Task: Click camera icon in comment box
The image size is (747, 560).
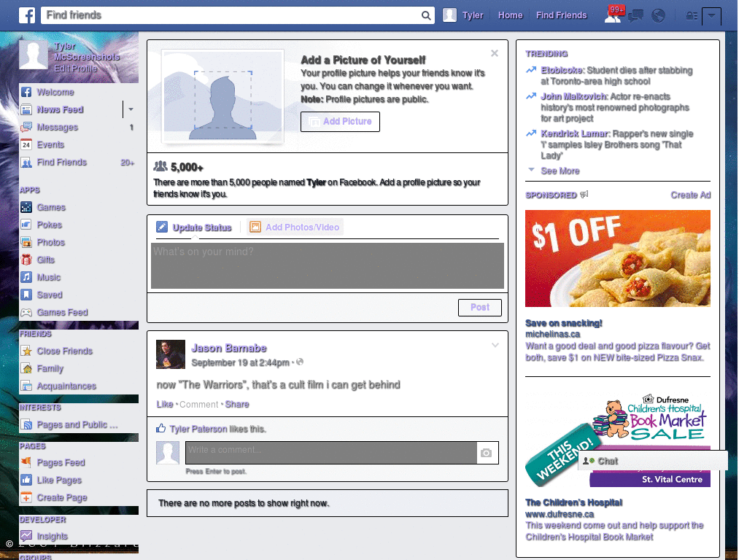Action: click(x=486, y=453)
